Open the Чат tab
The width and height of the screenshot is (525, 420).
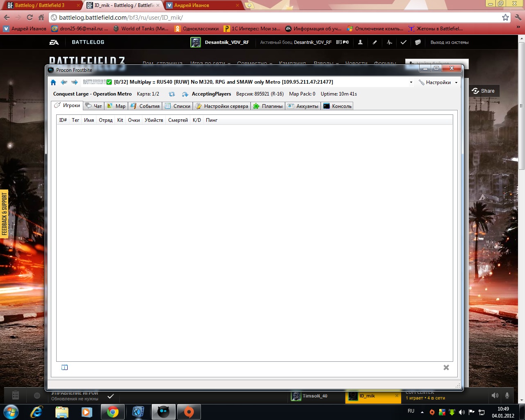[x=94, y=106]
